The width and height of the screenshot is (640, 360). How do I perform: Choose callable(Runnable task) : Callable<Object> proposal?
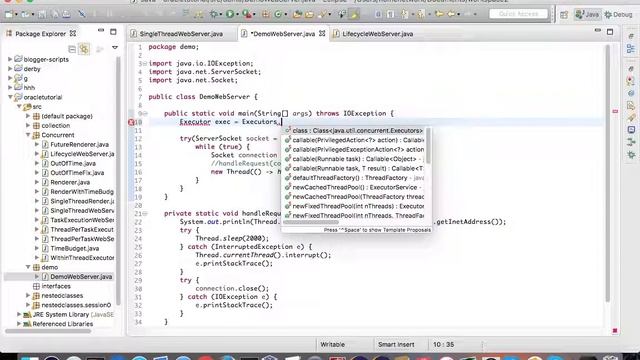(x=354, y=159)
